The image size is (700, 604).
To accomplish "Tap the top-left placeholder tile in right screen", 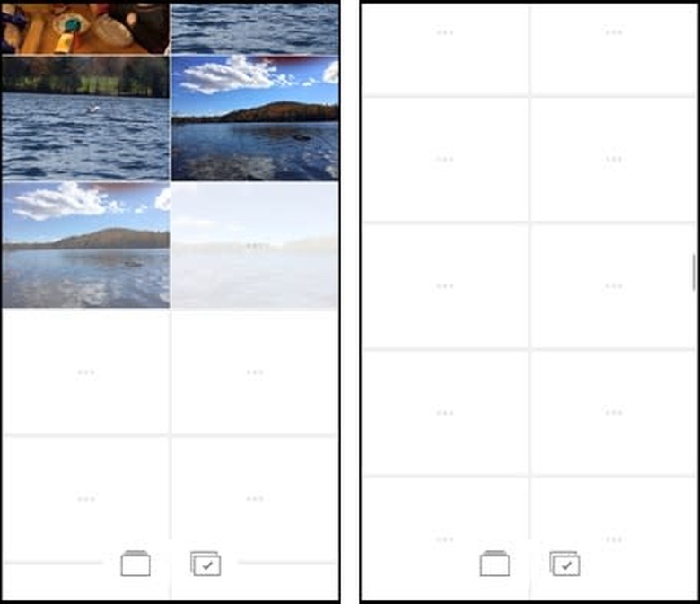I will tap(445, 50).
